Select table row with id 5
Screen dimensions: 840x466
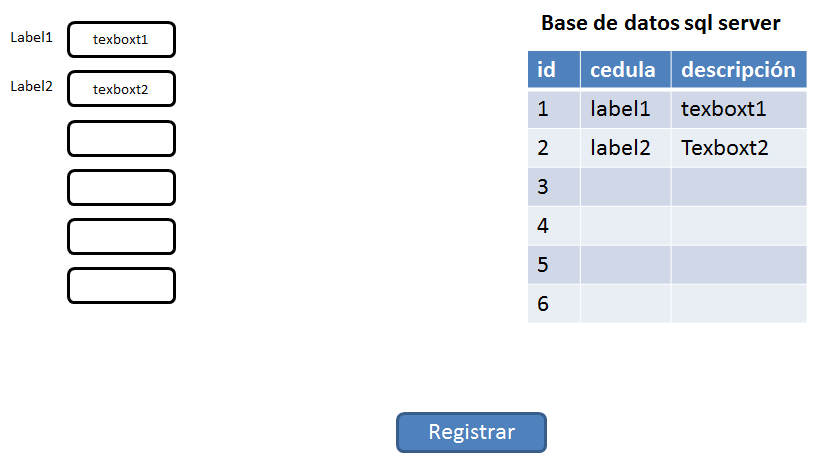tap(667, 265)
